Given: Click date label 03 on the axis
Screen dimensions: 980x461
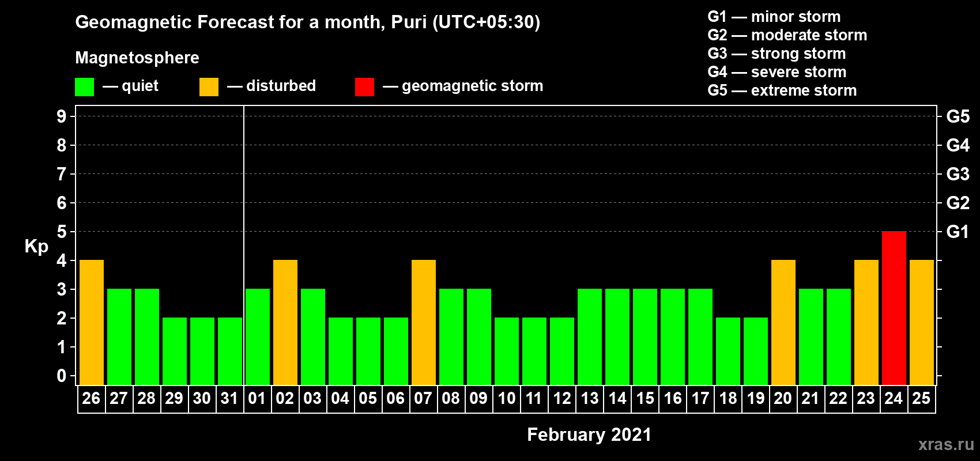Looking at the screenshot, I should pos(312,398).
